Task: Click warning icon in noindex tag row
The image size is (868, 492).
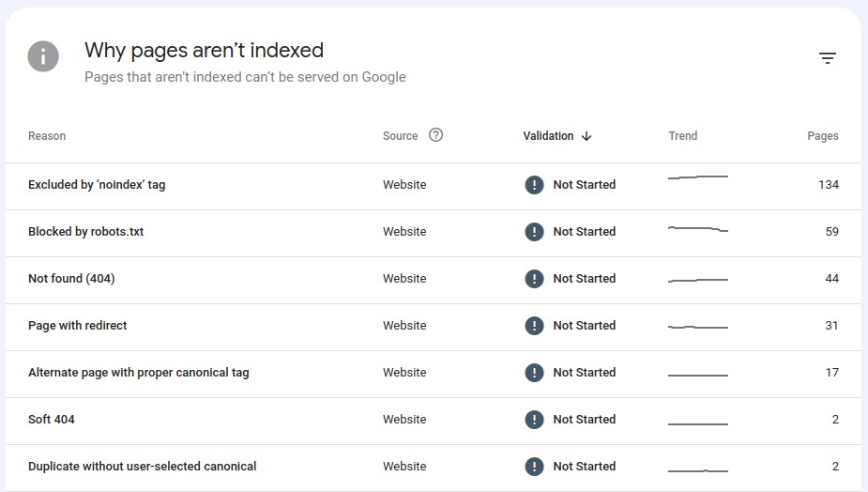Action: [534, 185]
